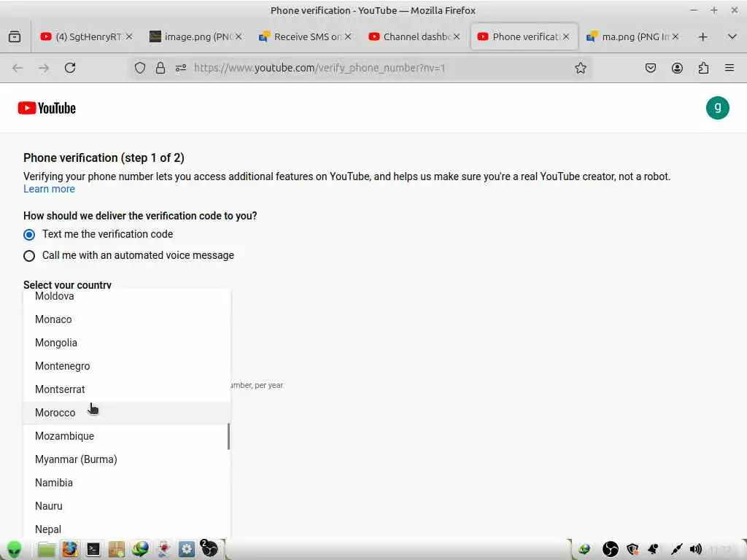Screen dimensions: 747x560
Task: Open the volume speaker tray icon
Action: click(x=695, y=550)
